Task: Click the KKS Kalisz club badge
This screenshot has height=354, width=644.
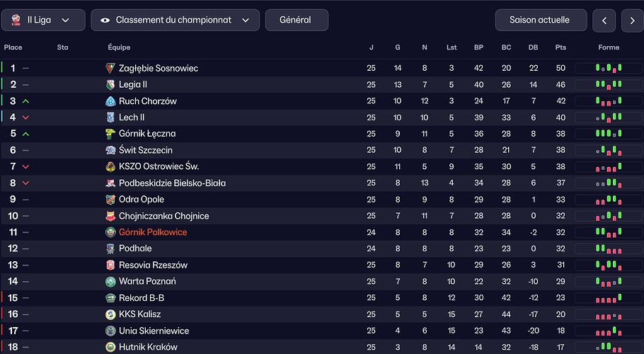Action: coord(110,314)
